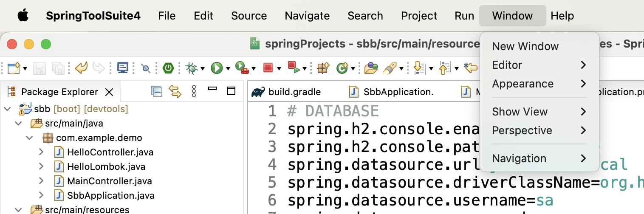Screen dimensions: 644x214
Task: Switch to the build.gradle editor tab
Action: pyautogui.click(x=286, y=92)
